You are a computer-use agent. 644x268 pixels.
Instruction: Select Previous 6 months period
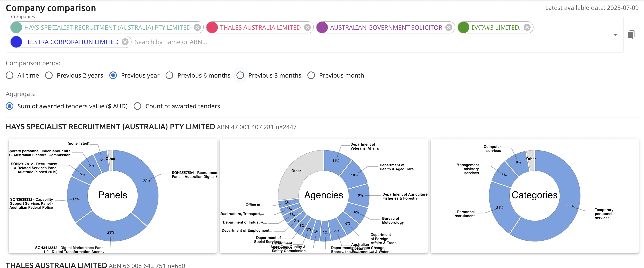tap(170, 75)
